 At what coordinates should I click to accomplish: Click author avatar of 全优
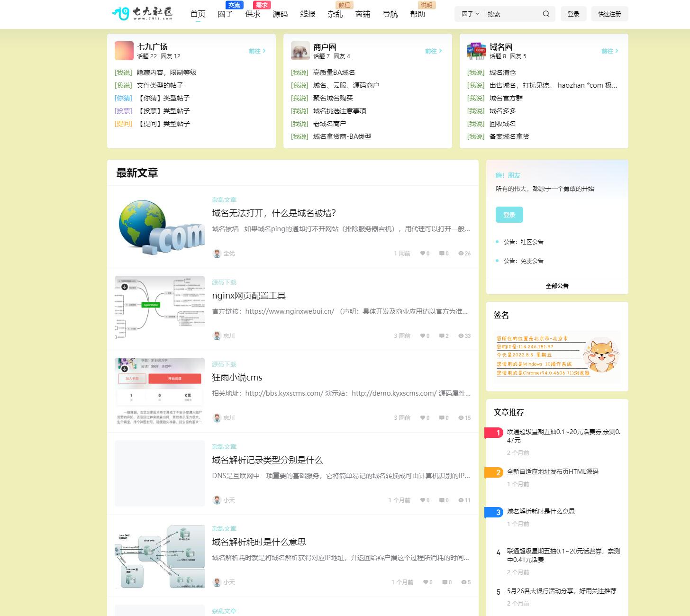click(217, 254)
